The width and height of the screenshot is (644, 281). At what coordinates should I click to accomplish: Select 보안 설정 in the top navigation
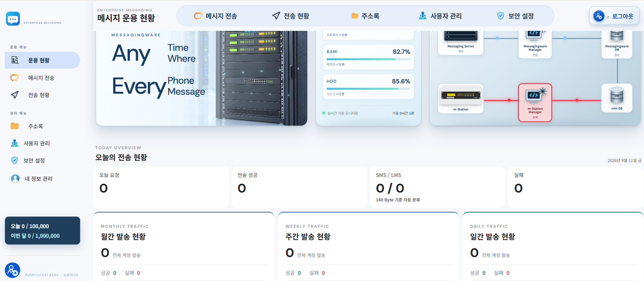click(x=515, y=16)
